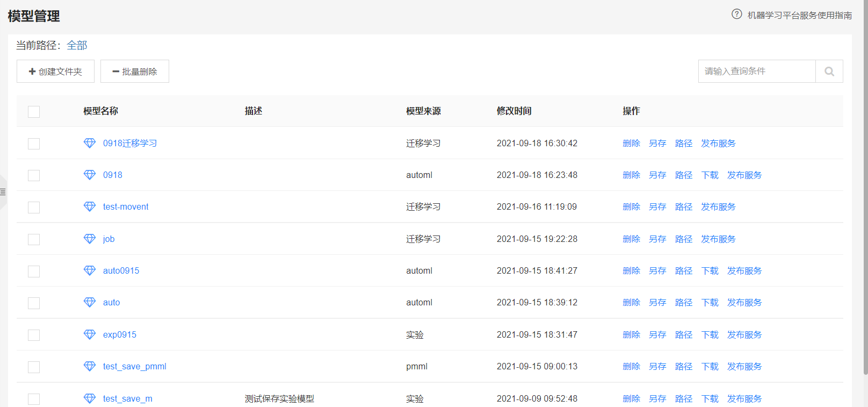Click description text 测试保存实验模型
Screen dimensions: 868x407
tap(279, 398)
